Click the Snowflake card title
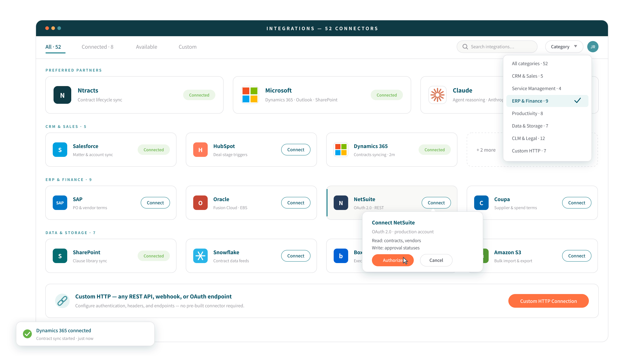644x362 pixels. 226,252
